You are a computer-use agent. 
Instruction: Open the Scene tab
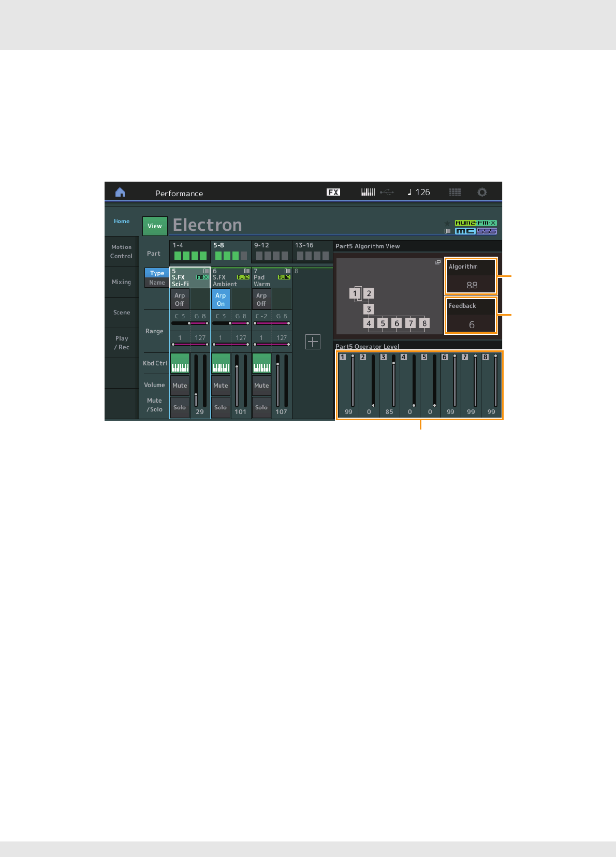coord(122,313)
